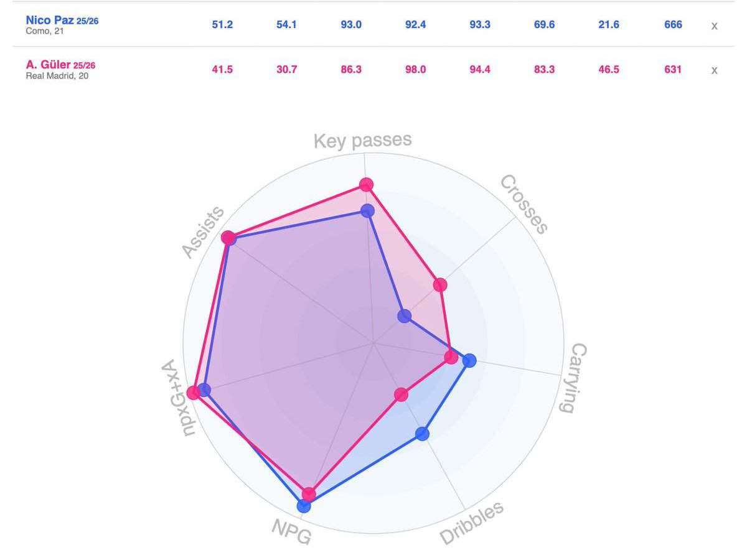Remove A. Güler row with the x
The image size is (747, 560).
(x=714, y=70)
